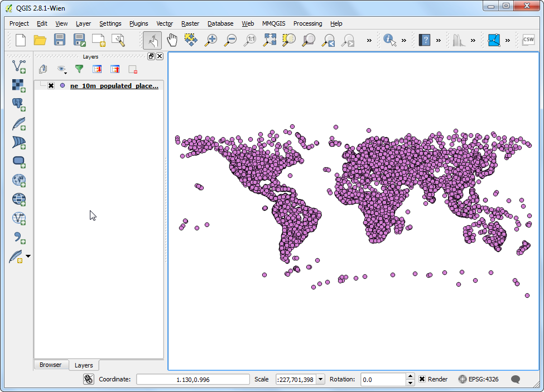Click the Add Vector Layer icon
Viewport: 544px width, 392px height.
[x=19, y=66]
